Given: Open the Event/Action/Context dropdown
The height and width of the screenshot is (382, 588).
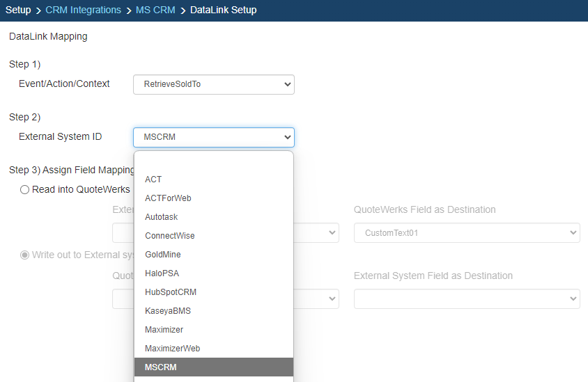Looking at the screenshot, I should pyautogui.click(x=213, y=84).
